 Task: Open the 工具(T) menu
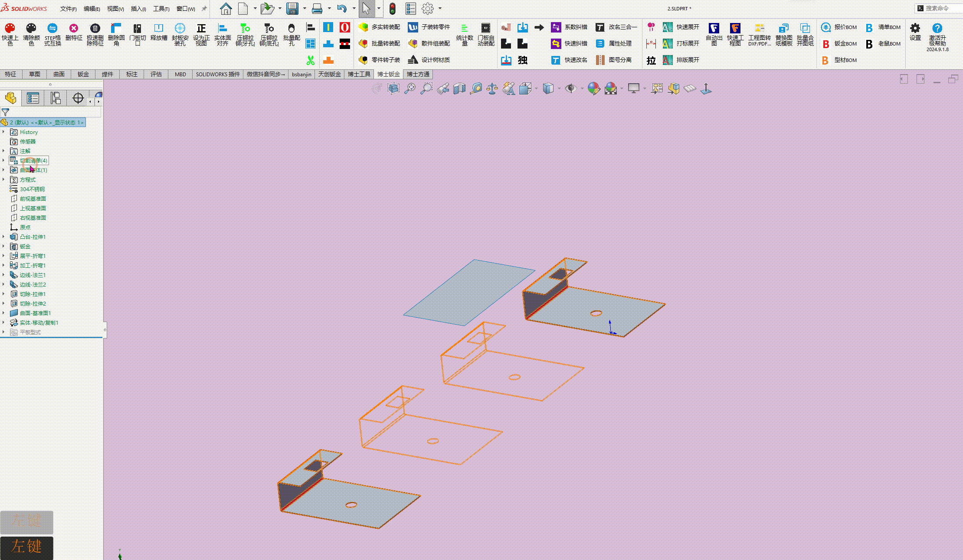(161, 9)
